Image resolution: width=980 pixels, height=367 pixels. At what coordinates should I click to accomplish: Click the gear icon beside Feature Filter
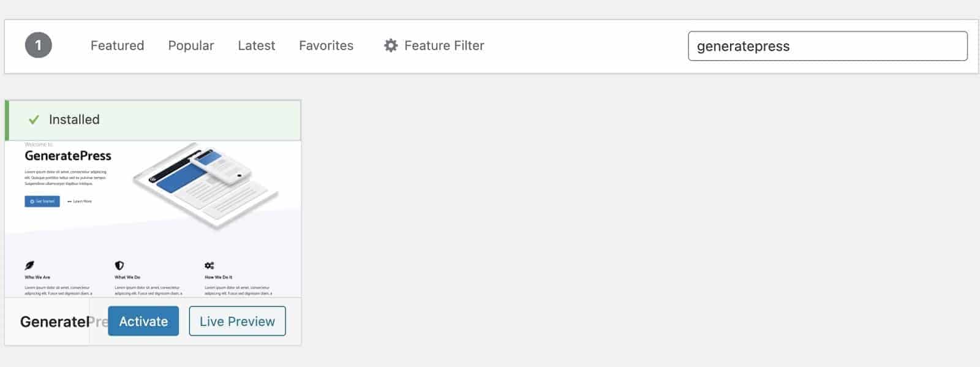tap(391, 45)
